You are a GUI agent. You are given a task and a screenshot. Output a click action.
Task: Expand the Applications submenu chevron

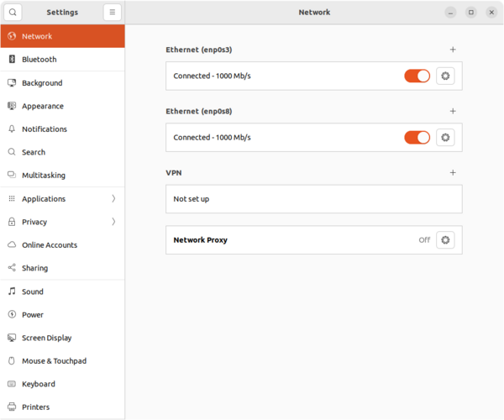(x=113, y=199)
